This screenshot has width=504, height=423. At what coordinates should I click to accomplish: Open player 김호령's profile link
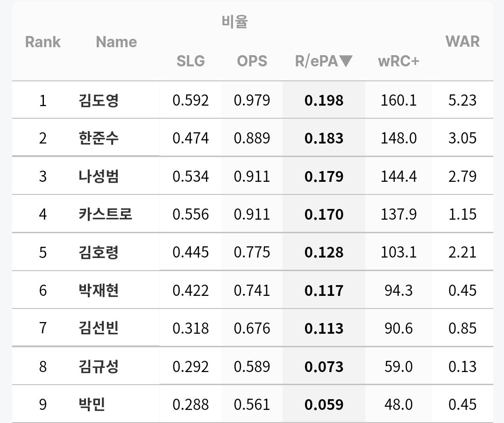[99, 252]
